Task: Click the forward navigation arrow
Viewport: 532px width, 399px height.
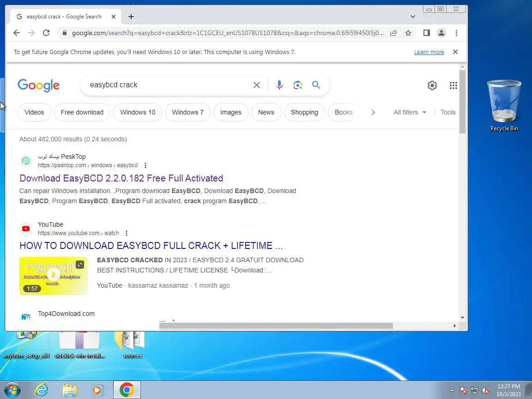Action: pos(31,33)
